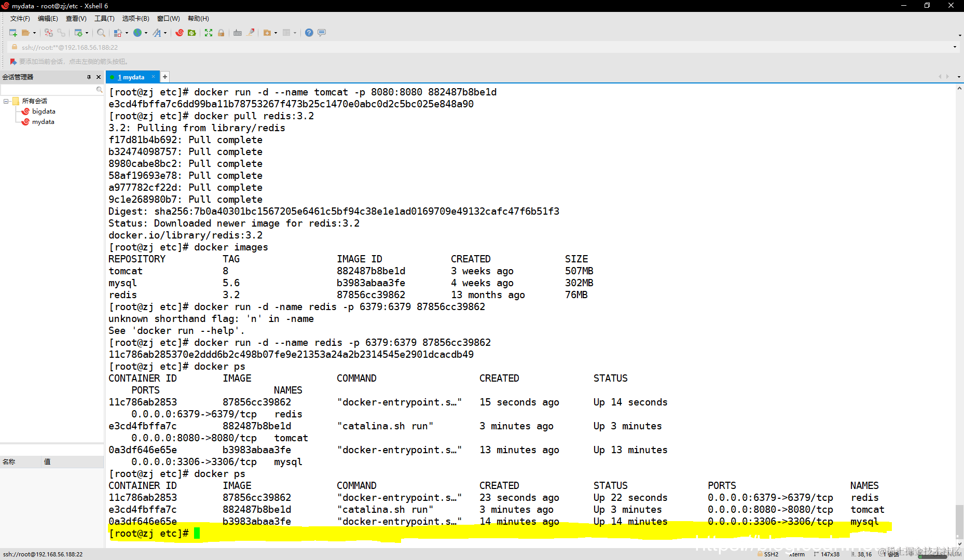Select the bigdata session
Image resolution: width=964 pixels, height=560 pixels.
coord(44,111)
